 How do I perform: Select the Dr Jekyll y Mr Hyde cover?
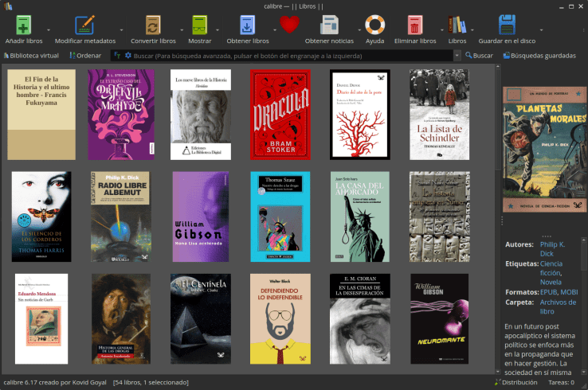(121, 115)
